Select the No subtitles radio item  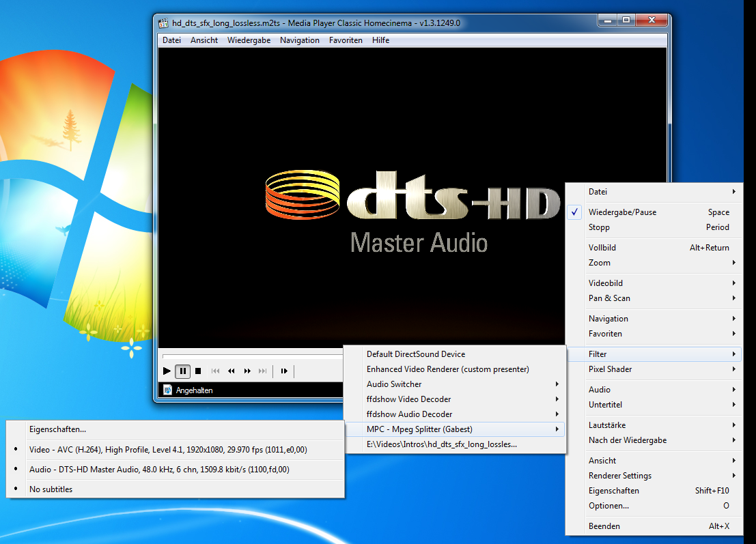click(176, 489)
